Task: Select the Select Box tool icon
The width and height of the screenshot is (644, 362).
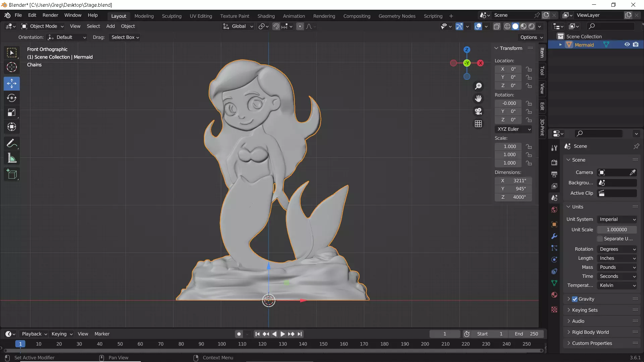Action: [12, 53]
